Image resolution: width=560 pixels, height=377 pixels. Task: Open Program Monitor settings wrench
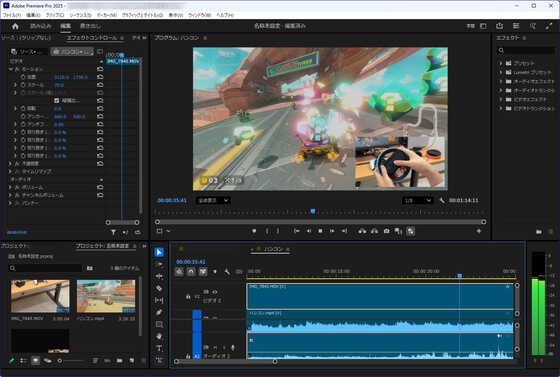pos(442,201)
